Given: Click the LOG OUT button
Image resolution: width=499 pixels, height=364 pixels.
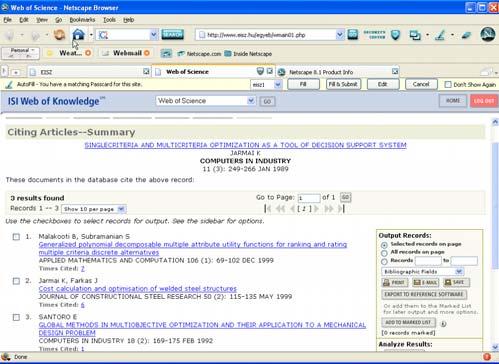Looking at the screenshot, I should [484, 101].
